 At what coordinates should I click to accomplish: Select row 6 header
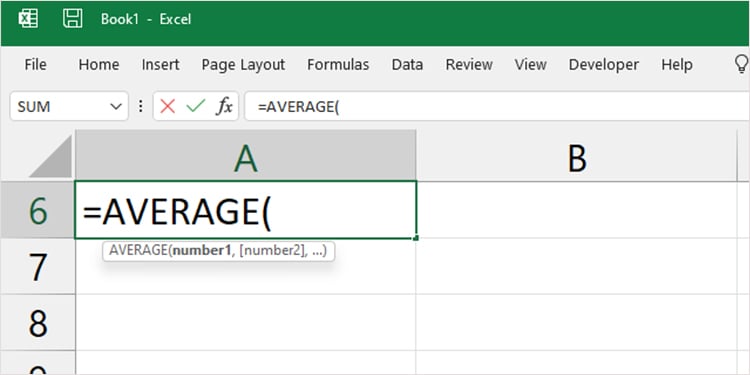point(38,210)
